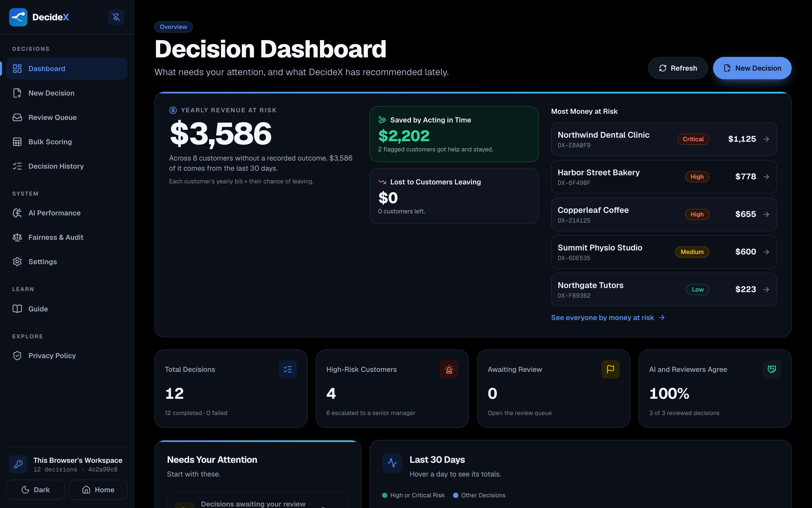Image resolution: width=812 pixels, height=508 pixels.
Task: Click the AI Performance brain icon
Action: pos(17,213)
